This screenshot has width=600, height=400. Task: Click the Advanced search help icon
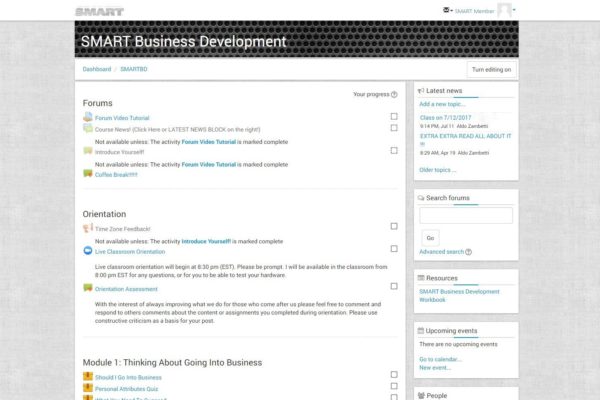pos(468,252)
